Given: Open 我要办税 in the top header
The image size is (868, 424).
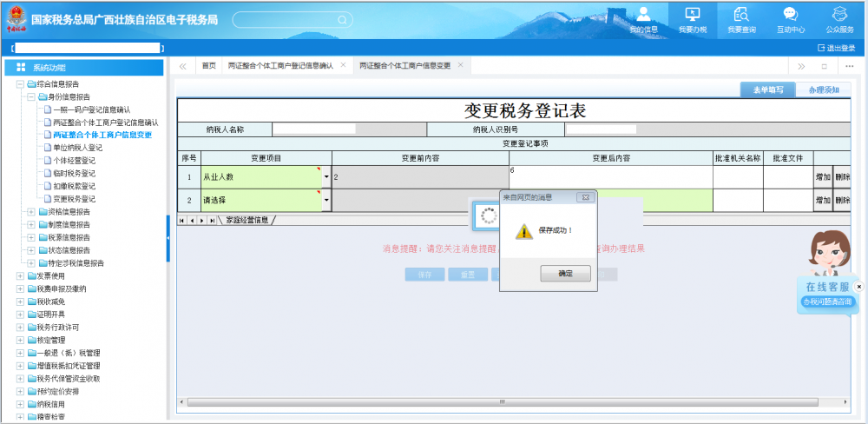Looking at the screenshot, I should [692, 19].
